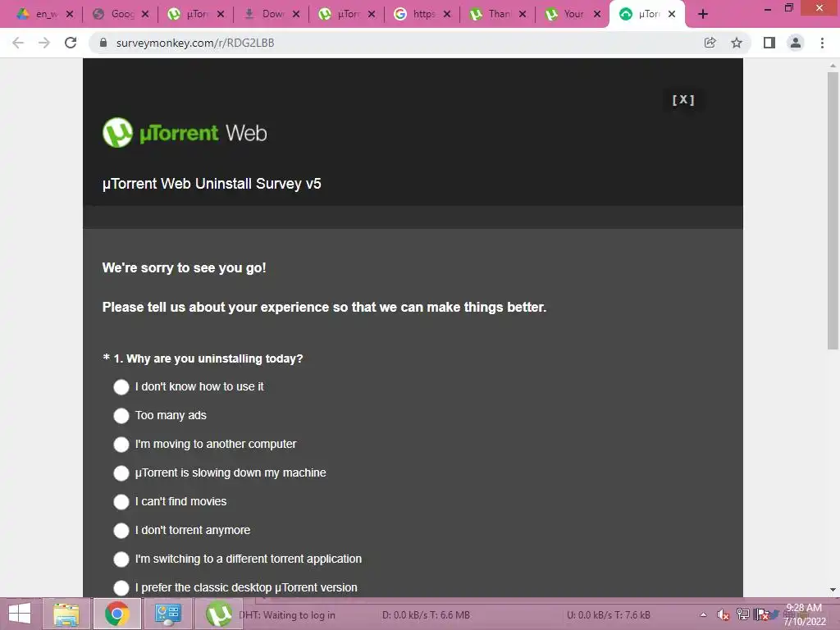Close the active survey tab
The height and width of the screenshot is (630, 840).
(x=672, y=15)
